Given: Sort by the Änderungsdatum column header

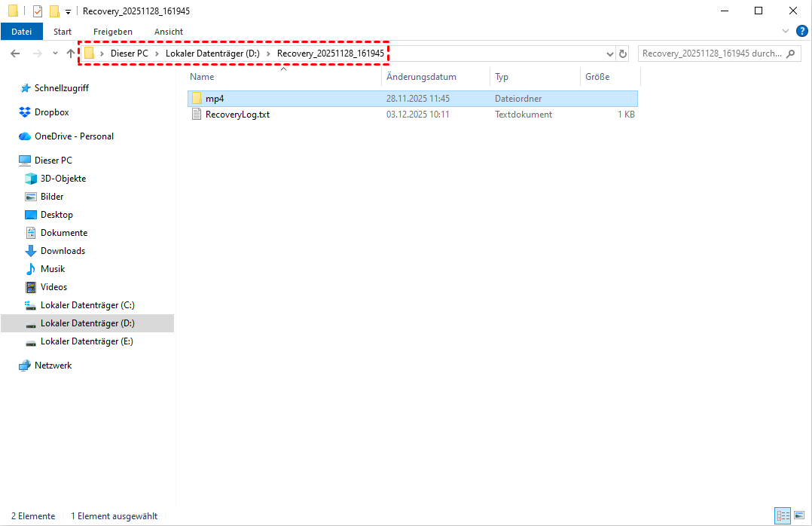Looking at the screenshot, I should pyautogui.click(x=421, y=77).
